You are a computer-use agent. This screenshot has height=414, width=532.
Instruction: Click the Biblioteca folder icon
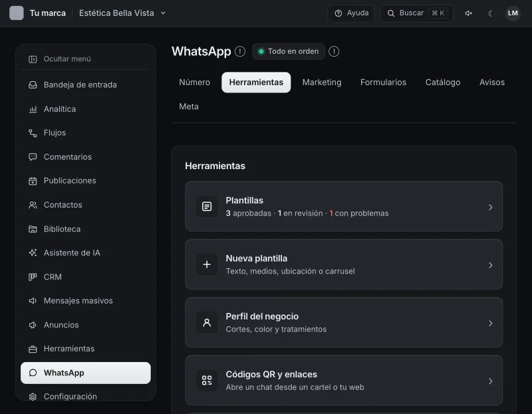coord(33,229)
